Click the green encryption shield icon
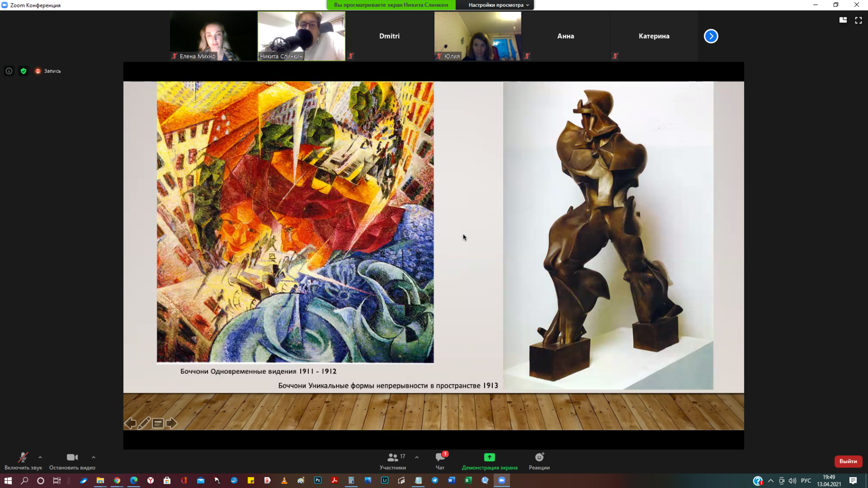 (23, 71)
